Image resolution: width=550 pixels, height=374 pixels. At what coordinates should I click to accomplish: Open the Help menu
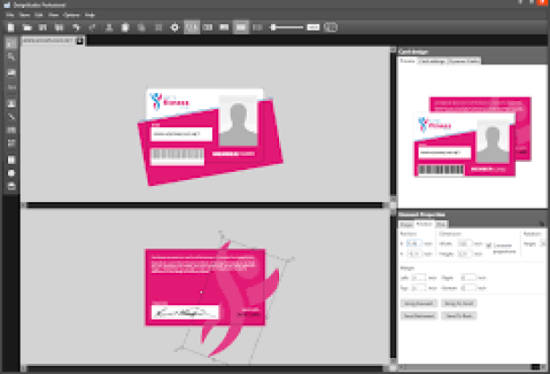coord(90,15)
